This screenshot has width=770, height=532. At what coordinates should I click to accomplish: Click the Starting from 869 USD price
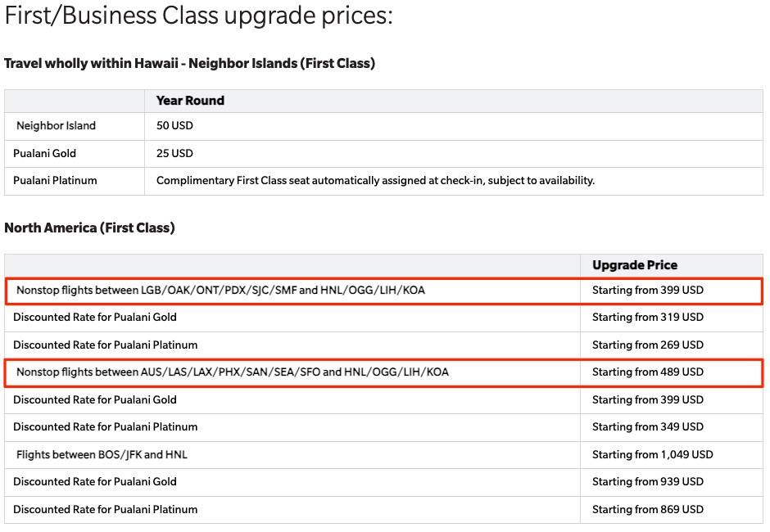pos(645,509)
